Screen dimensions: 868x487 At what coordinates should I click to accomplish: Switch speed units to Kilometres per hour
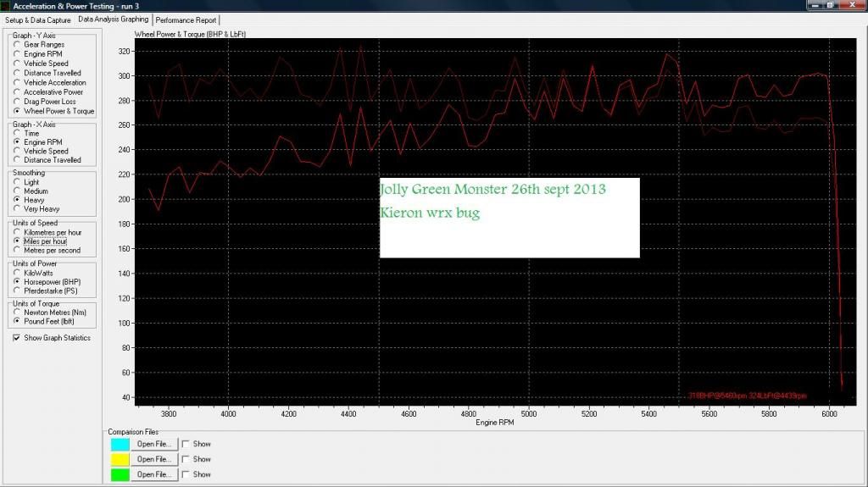coord(17,232)
